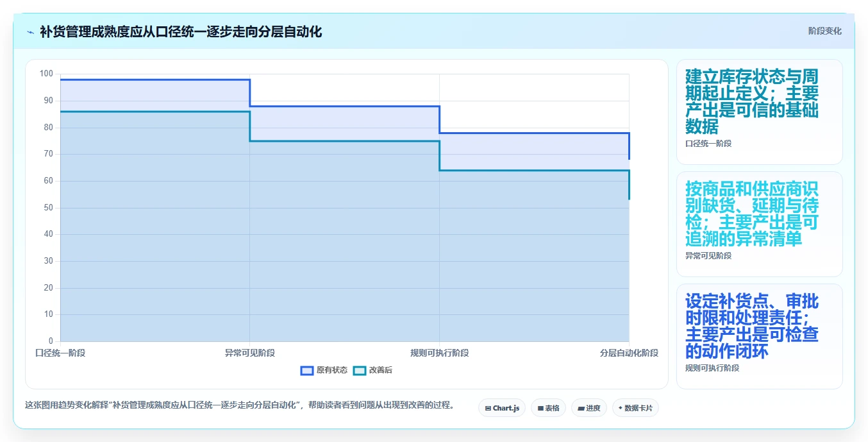Viewport: 868px width, 442px height.
Task: Toggle the 原有状态 legend series
Action: click(324, 370)
